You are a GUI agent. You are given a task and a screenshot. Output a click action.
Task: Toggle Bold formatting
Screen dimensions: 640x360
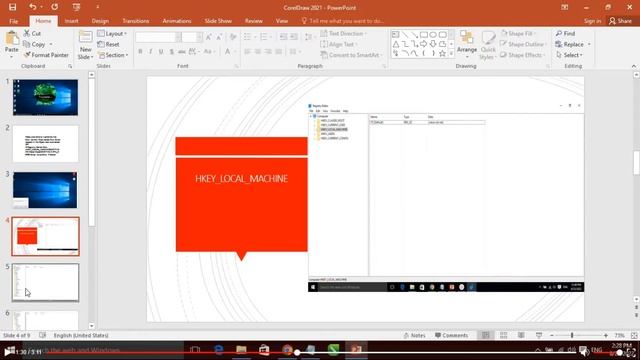click(140, 51)
